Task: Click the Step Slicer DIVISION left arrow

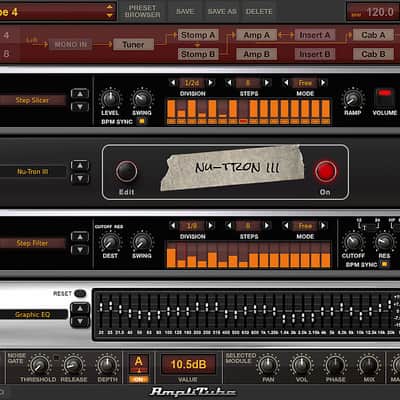Action: 173,83
